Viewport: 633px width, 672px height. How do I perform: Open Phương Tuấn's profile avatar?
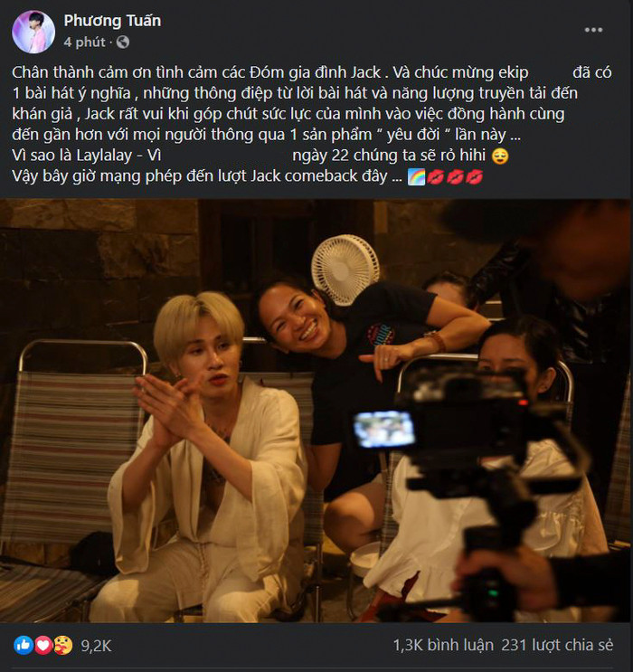(x=33, y=33)
